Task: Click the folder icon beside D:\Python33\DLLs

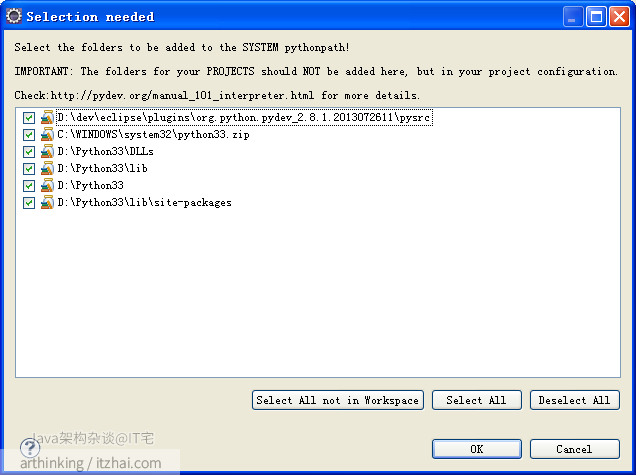Action: (x=47, y=152)
